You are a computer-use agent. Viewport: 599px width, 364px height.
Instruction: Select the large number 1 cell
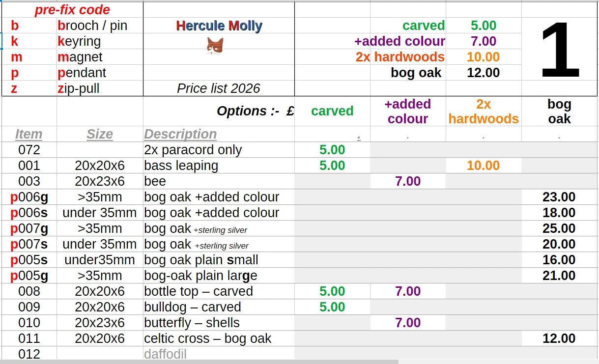tap(560, 49)
